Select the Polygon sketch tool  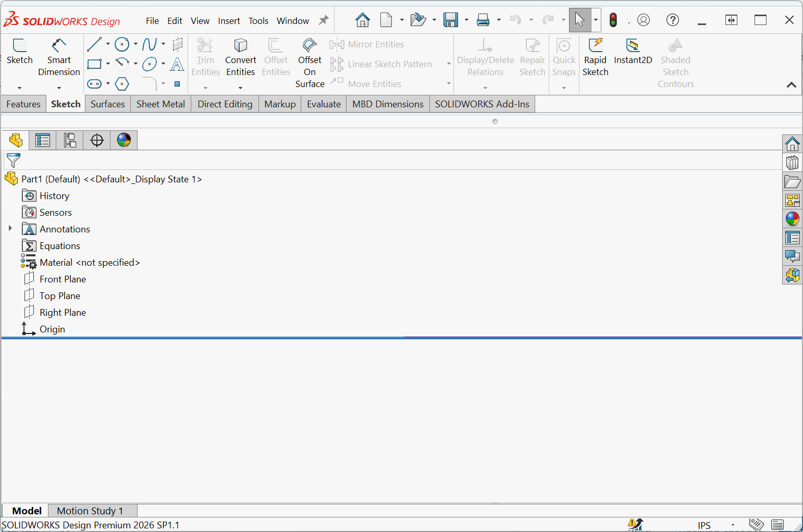coord(122,83)
